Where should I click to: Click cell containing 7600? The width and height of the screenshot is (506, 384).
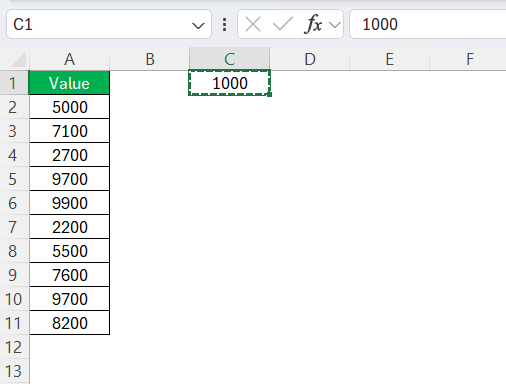(x=69, y=275)
